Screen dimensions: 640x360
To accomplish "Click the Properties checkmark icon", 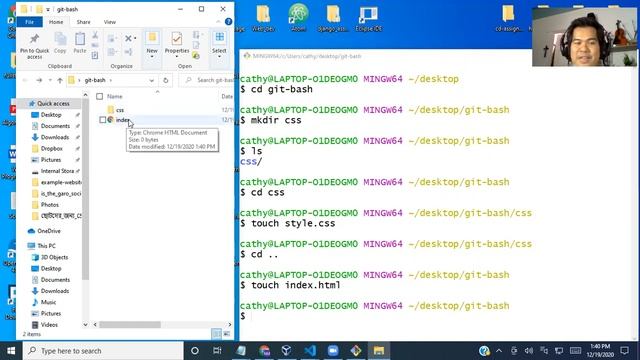I will click(x=177, y=39).
